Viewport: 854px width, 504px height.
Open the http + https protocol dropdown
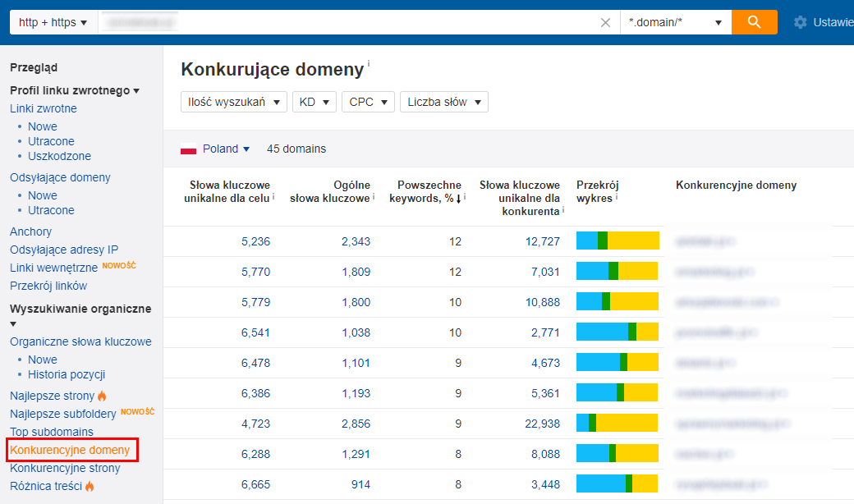(x=53, y=22)
